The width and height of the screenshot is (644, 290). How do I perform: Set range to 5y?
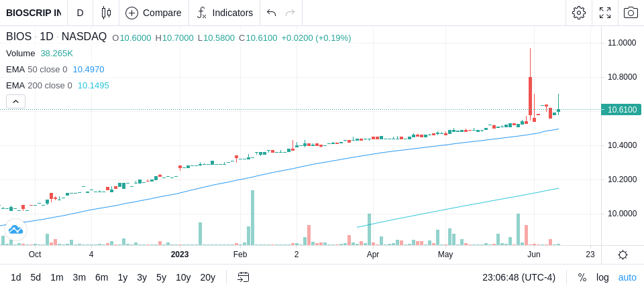(161, 277)
